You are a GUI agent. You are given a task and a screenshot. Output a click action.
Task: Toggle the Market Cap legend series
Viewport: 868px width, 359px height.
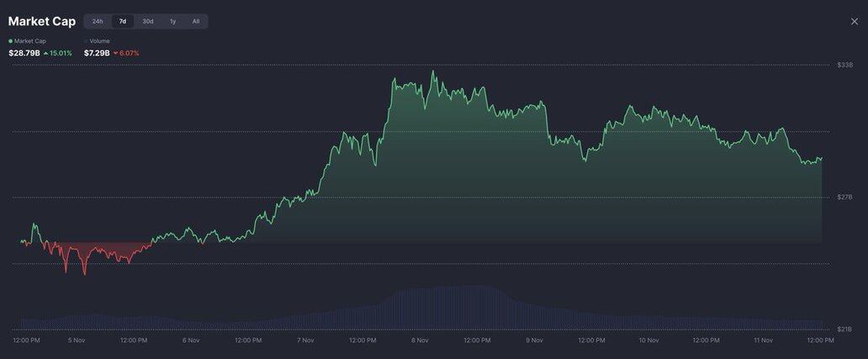(29, 40)
